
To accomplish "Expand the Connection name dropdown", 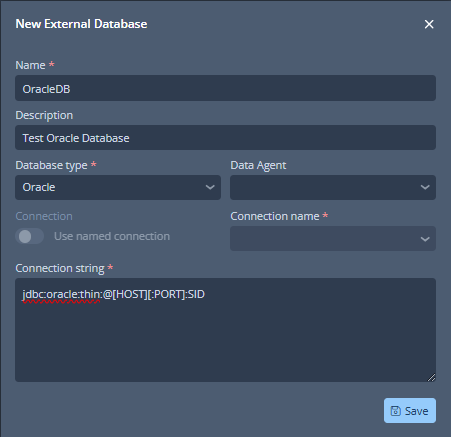I will 333,239.
